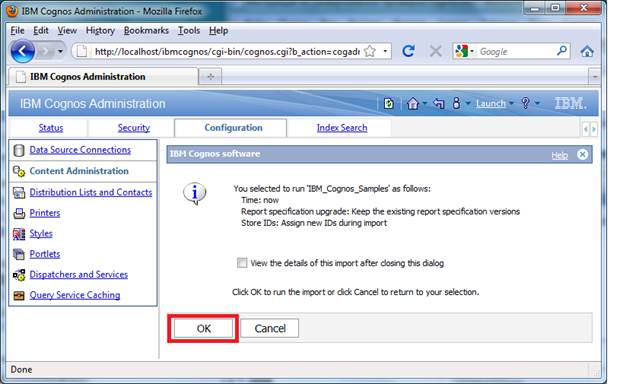Open the list-all-tabs dropdown arrow
This screenshot has width=623, height=384.
coord(595,77)
